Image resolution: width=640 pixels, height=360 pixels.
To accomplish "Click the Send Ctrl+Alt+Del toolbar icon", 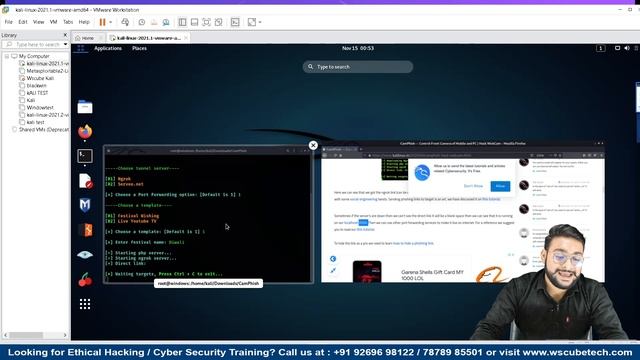I will coord(125,22).
